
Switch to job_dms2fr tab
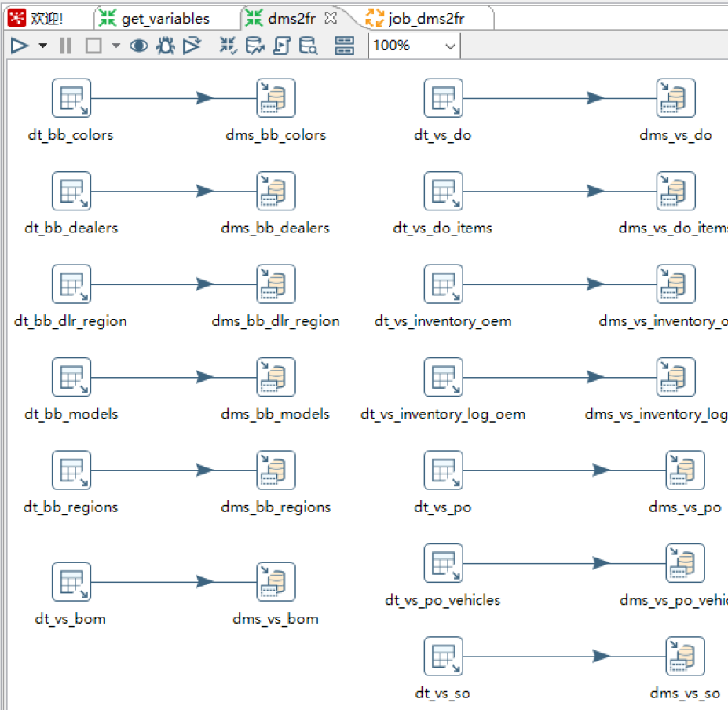(x=426, y=19)
